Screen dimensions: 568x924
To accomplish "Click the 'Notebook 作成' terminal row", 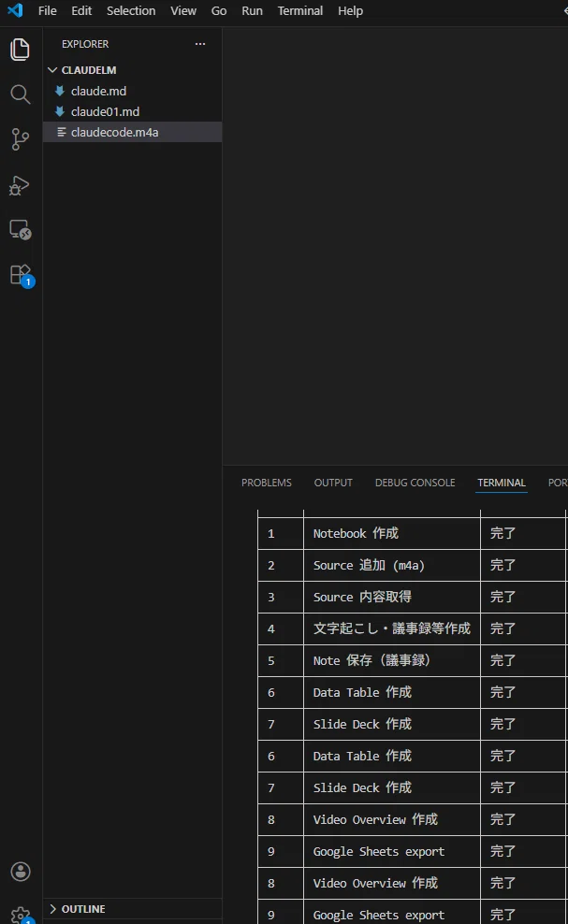I will 356,533.
